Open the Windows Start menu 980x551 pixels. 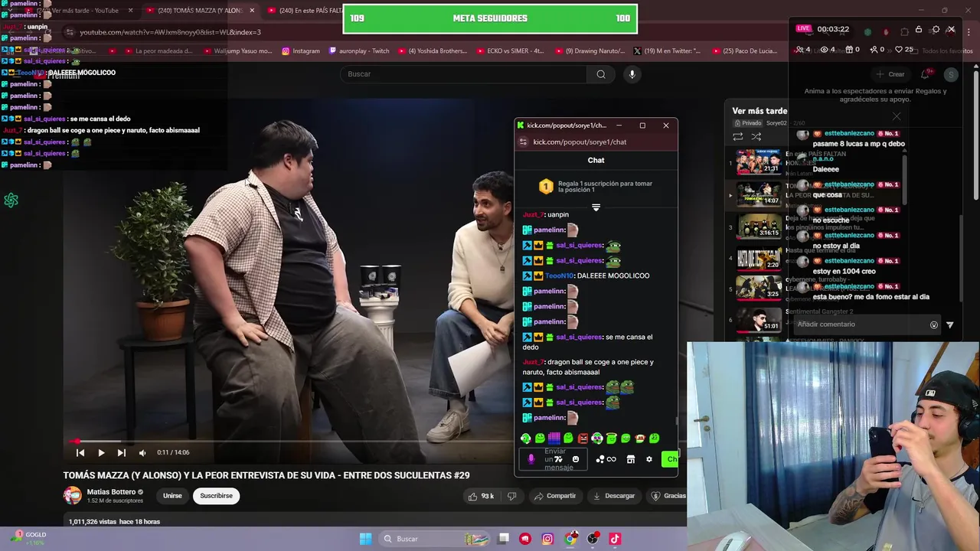click(x=365, y=539)
